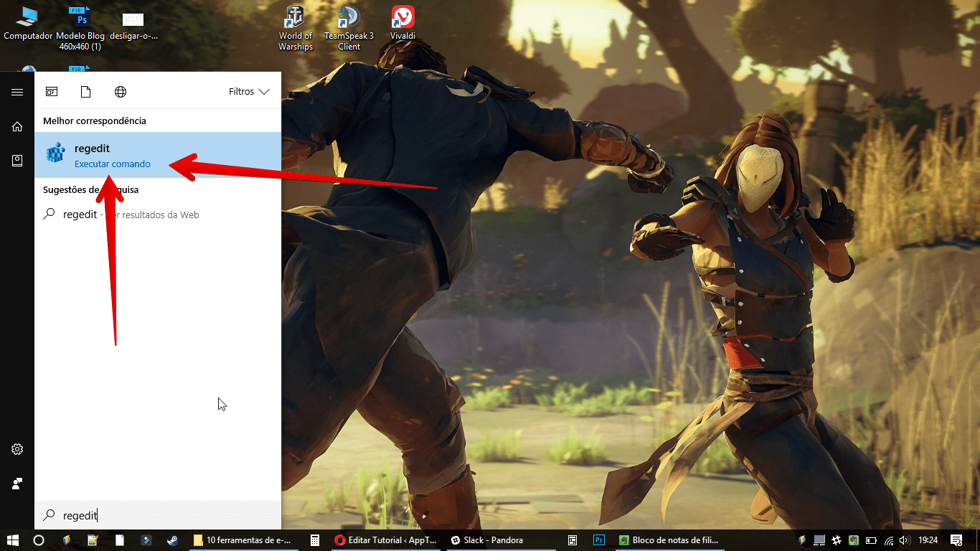Open the Notepad++ icon on taskbar
The height and width of the screenshot is (551, 980).
click(x=93, y=540)
